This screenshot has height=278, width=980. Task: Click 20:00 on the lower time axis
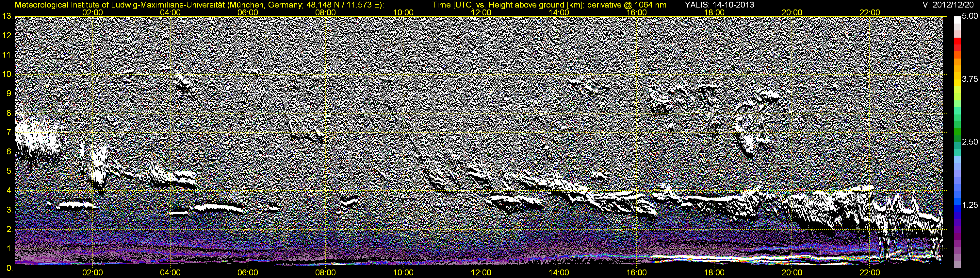pyautogui.click(x=792, y=273)
